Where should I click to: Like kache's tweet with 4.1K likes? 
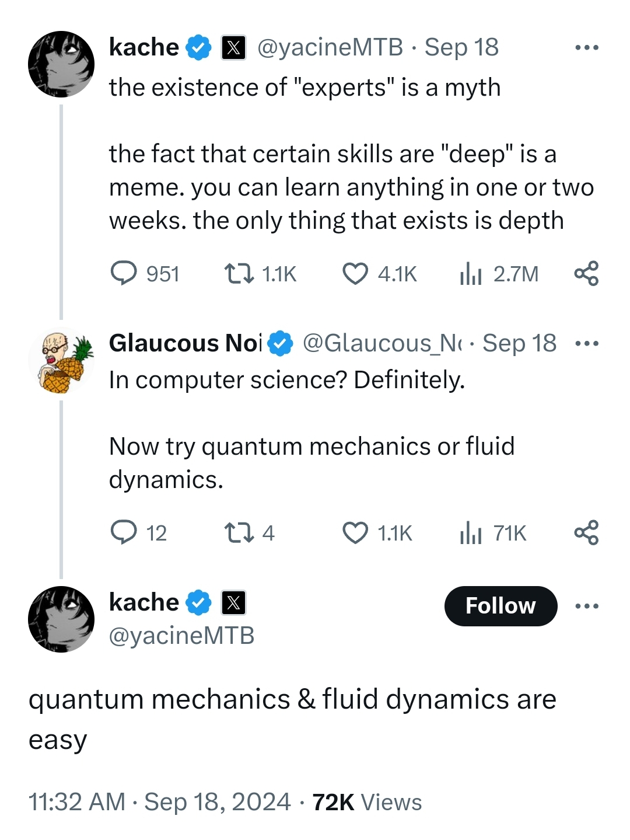[355, 273]
